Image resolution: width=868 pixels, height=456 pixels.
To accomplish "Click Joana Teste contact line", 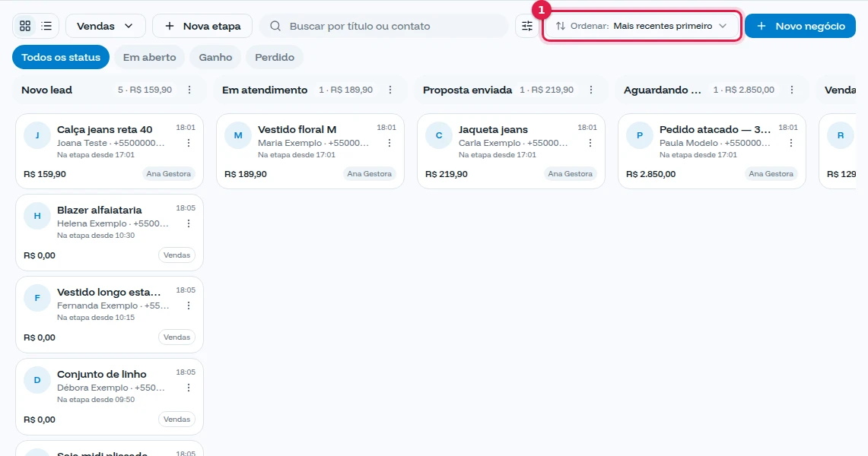I will click(111, 143).
